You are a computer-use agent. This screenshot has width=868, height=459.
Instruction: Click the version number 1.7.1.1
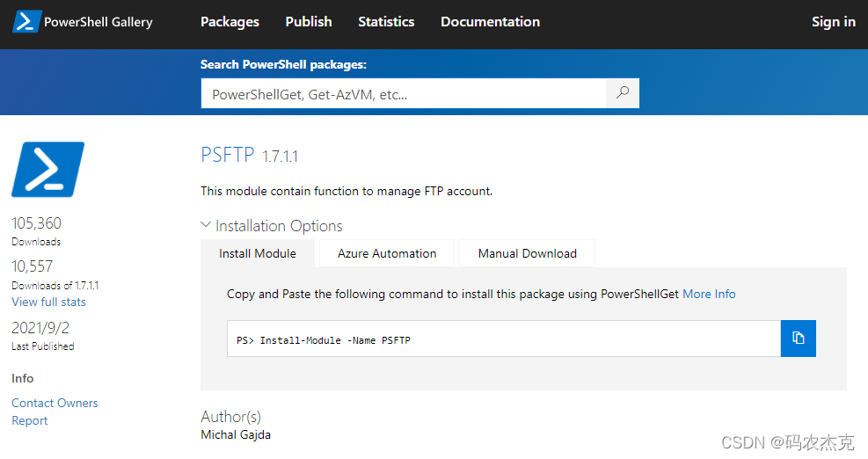pos(281,157)
